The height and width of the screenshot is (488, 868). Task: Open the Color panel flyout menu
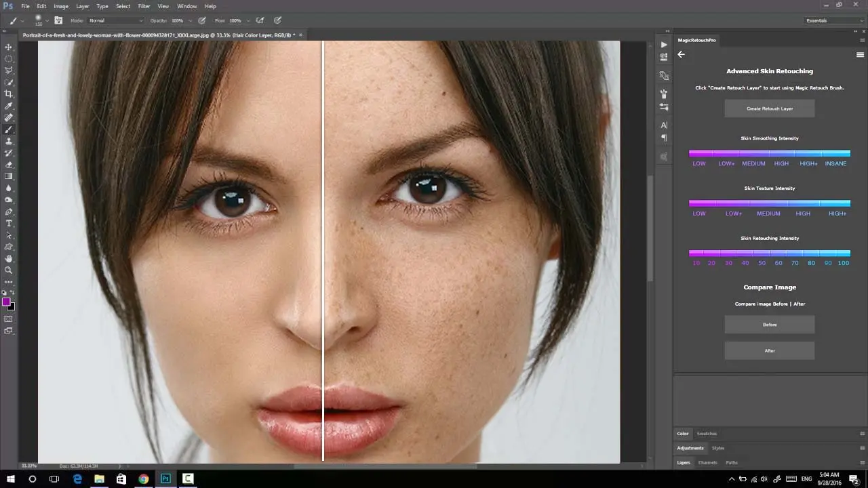point(863,433)
